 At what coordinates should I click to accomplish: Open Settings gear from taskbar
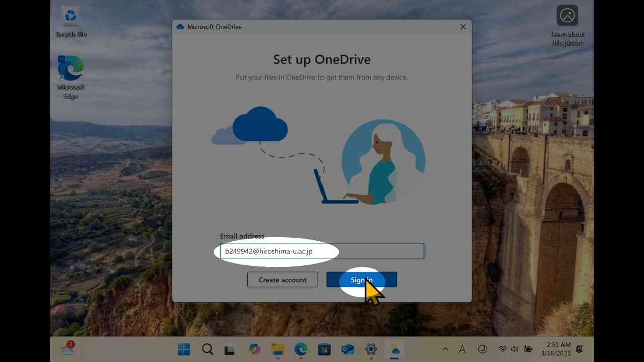click(371, 349)
